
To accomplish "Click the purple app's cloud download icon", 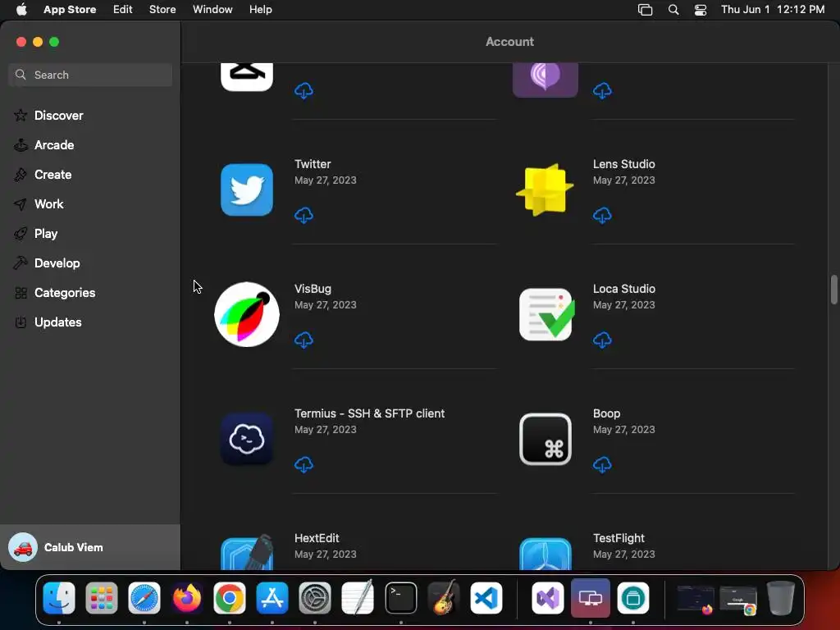I will pyautogui.click(x=602, y=91).
